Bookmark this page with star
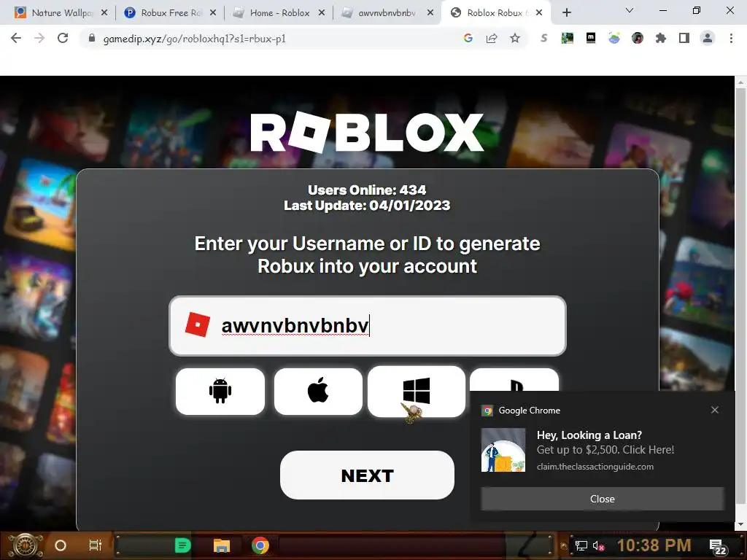747x560 pixels. click(x=515, y=38)
